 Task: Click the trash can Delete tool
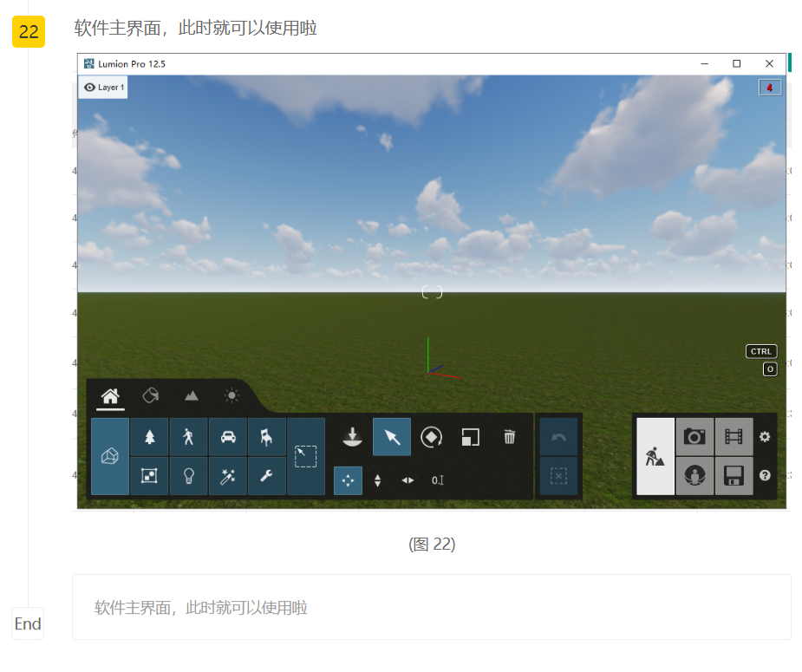click(510, 437)
